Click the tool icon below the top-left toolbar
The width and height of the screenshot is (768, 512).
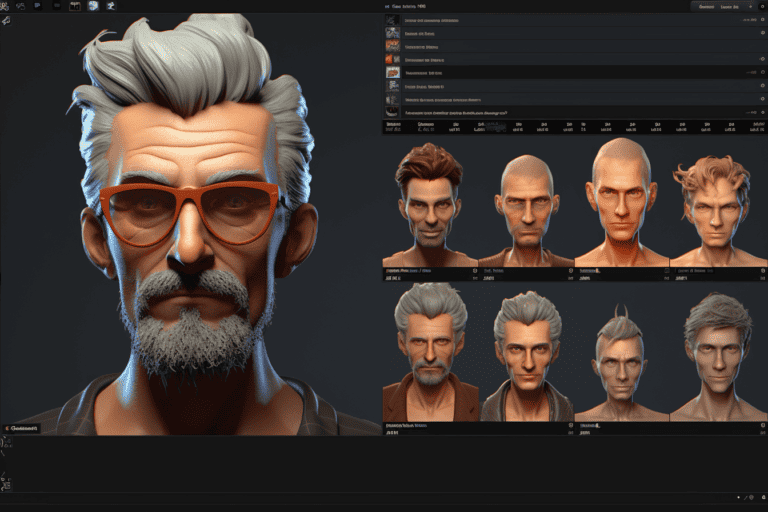(x=6, y=21)
